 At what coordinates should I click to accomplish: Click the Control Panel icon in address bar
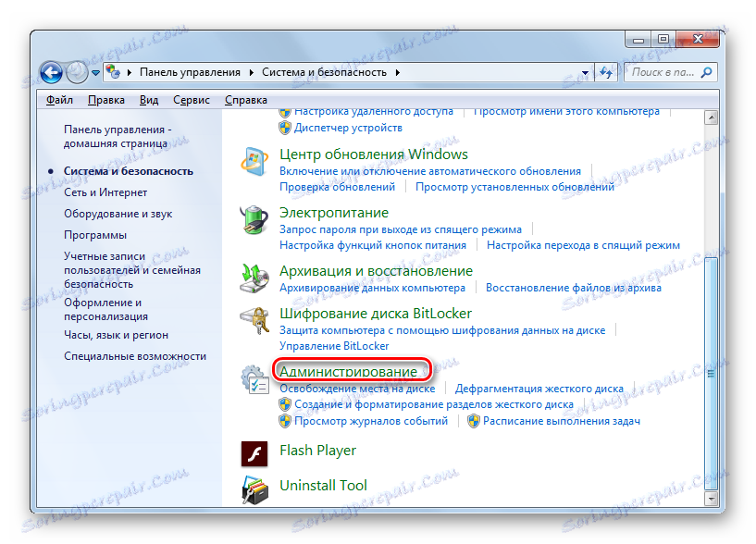(x=113, y=72)
